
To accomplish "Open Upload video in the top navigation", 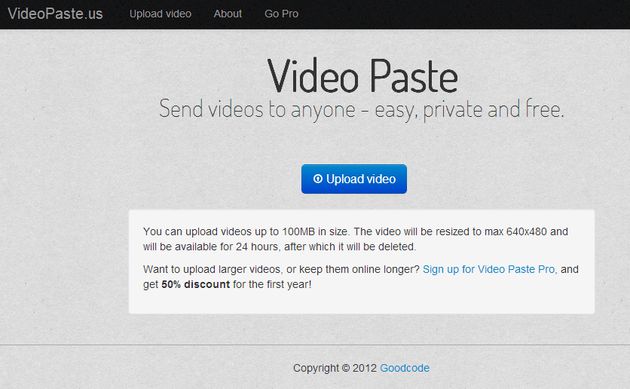I will (160, 14).
